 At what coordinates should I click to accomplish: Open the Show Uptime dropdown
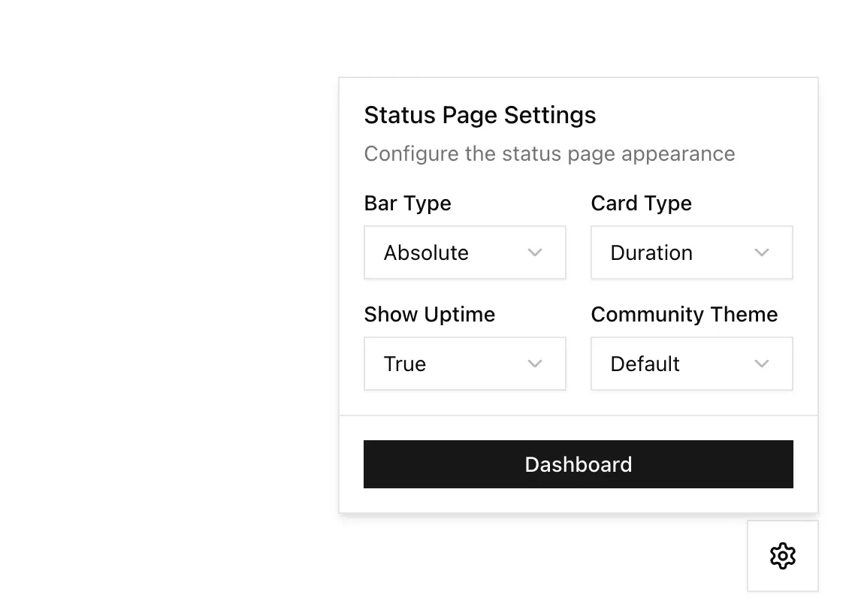pyautogui.click(x=464, y=364)
